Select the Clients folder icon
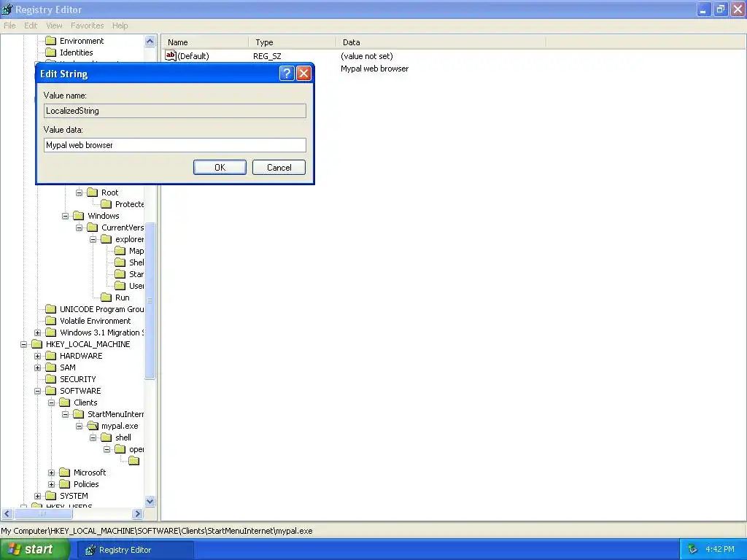 (65, 402)
